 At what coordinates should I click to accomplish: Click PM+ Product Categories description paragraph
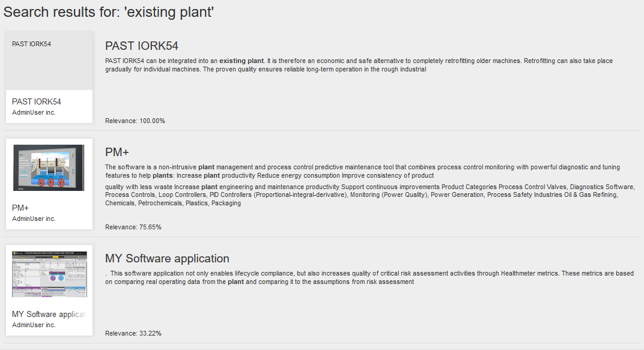tap(370, 195)
